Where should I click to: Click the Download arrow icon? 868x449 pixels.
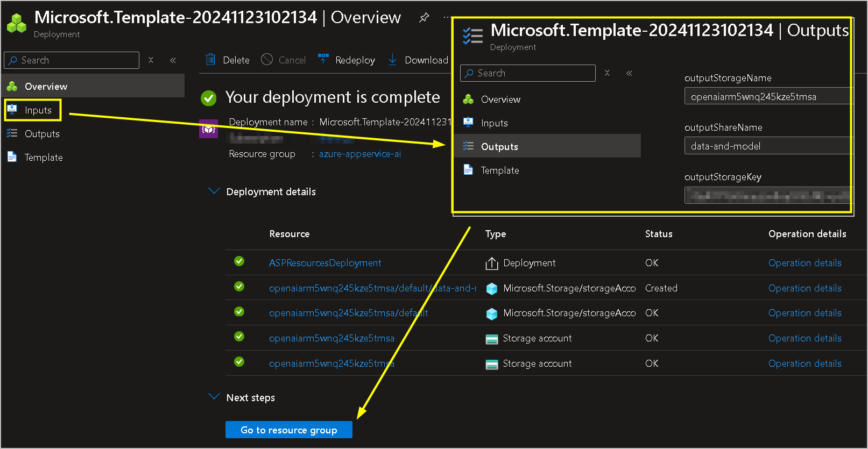coord(392,60)
